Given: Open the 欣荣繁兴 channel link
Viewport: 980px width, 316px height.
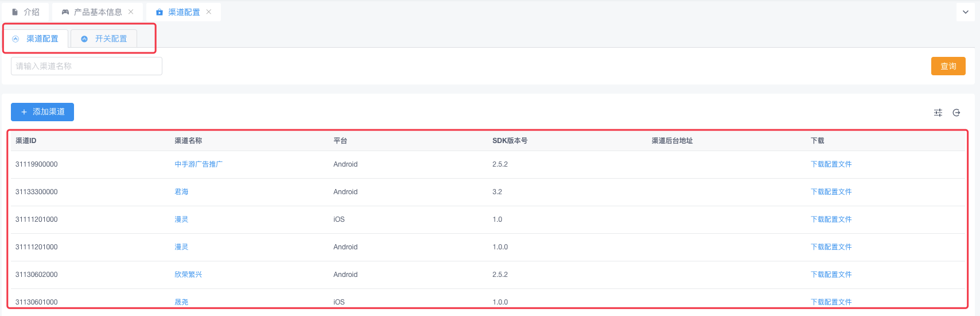Looking at the screenshot, I should [x=188, y=275].
